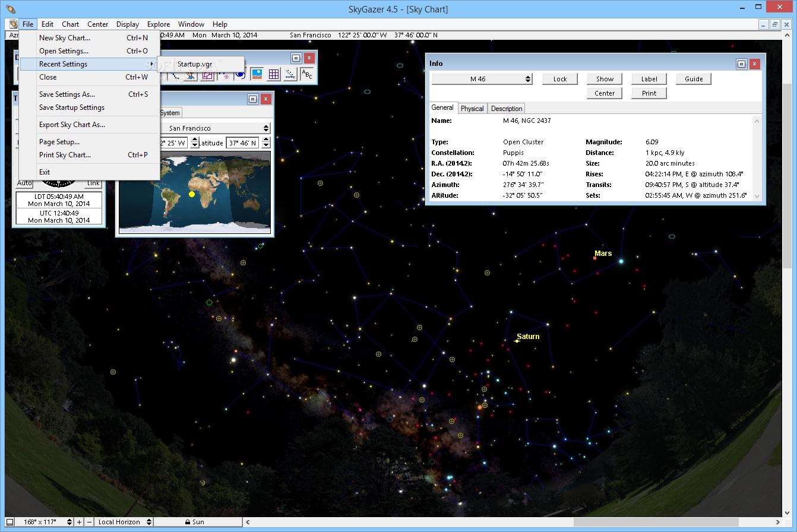Image resolution: width=797 pixels, height=532 pixels.
Task: Toggle horizon line icon in Display toolbar
Action: click(x=290, y=74)
